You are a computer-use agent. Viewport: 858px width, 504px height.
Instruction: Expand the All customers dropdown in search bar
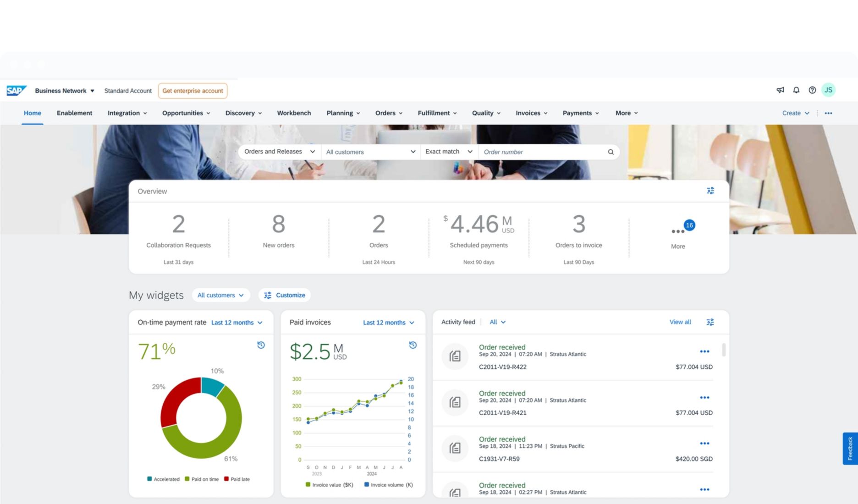click(370, 152)
